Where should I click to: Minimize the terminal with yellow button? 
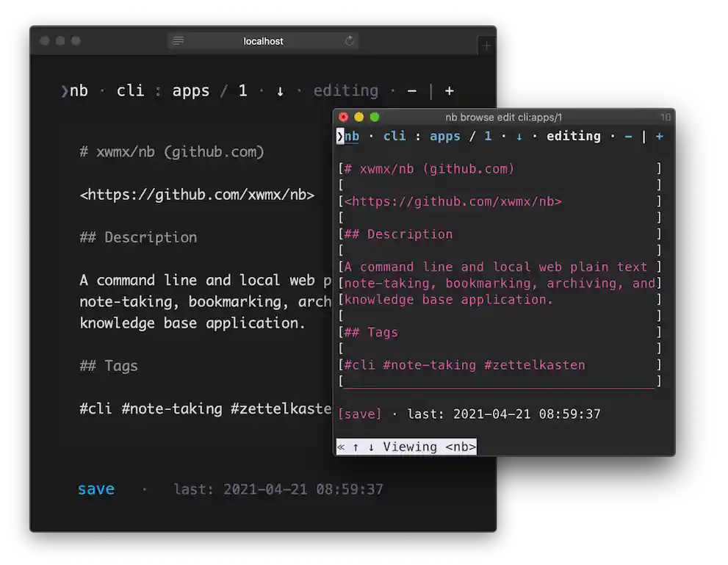[x=359, y=117]
